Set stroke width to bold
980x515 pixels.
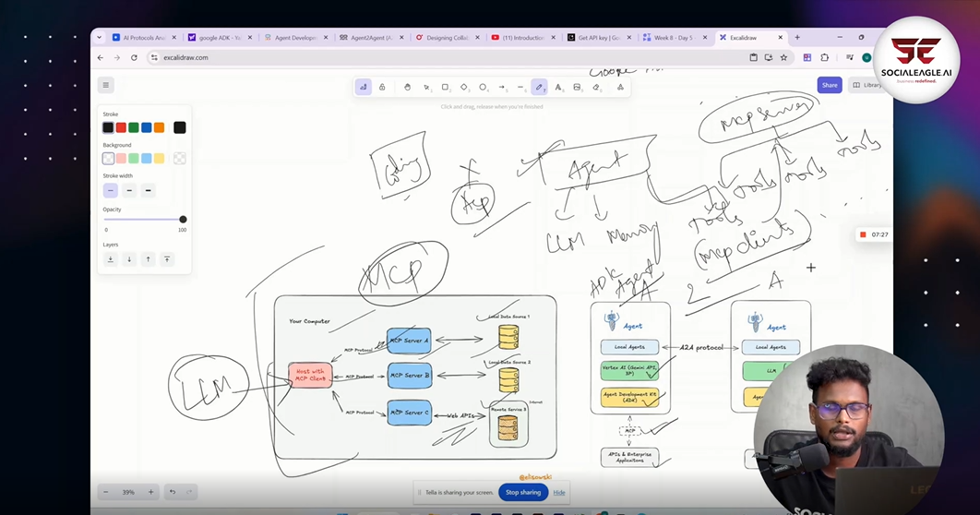coord(129,190)
